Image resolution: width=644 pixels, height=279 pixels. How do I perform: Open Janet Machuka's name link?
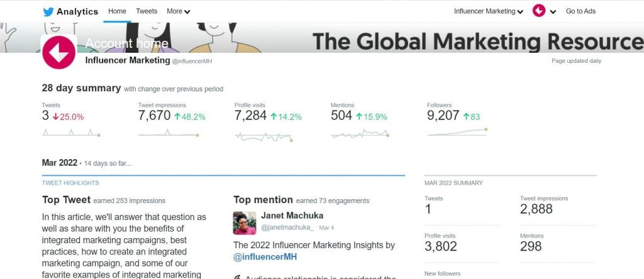point(292,216)
